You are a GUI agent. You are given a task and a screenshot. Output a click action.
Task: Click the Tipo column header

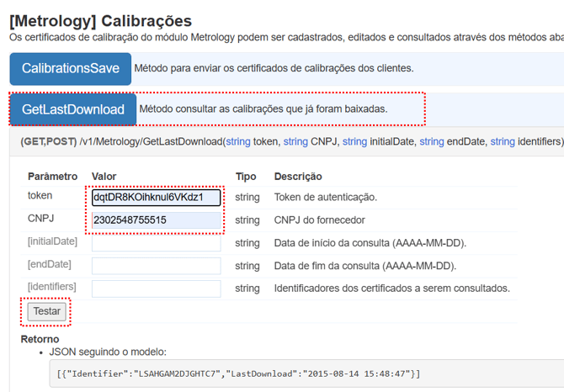coord(246,177)
